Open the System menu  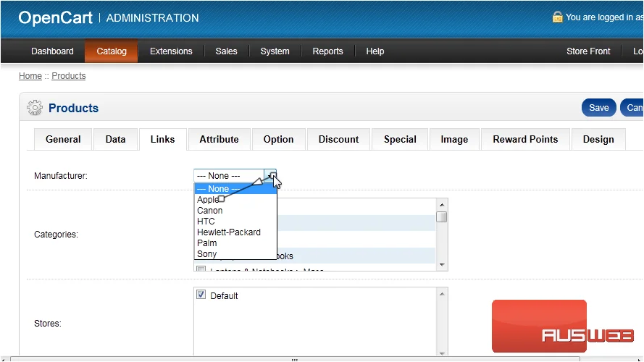(x=275, y=51)
